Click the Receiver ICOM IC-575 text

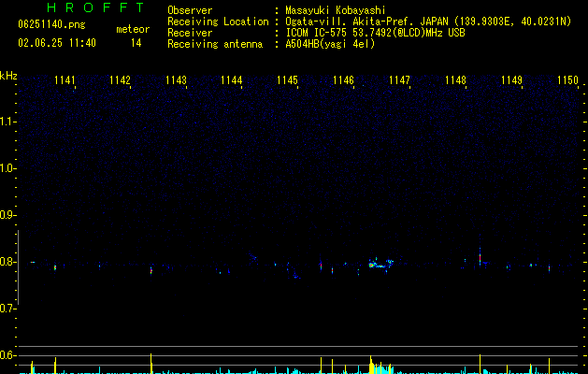[375, 33]
